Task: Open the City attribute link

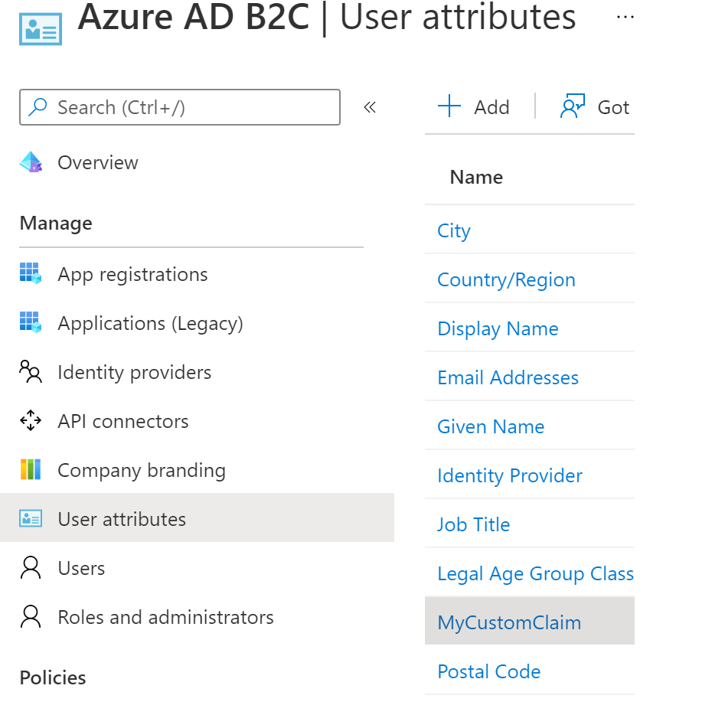Action: click(x=454, y=230)
